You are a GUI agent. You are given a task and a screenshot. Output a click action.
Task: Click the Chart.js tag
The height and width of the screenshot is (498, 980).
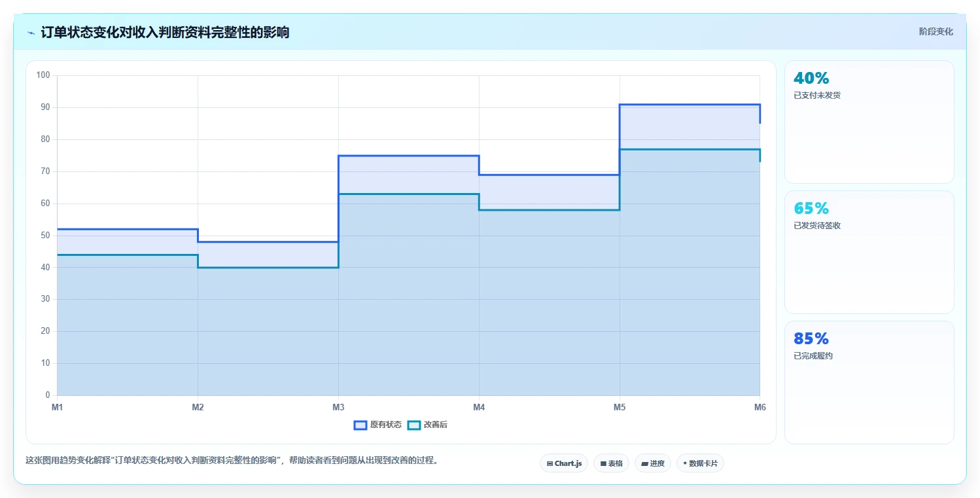click(564, 463)
